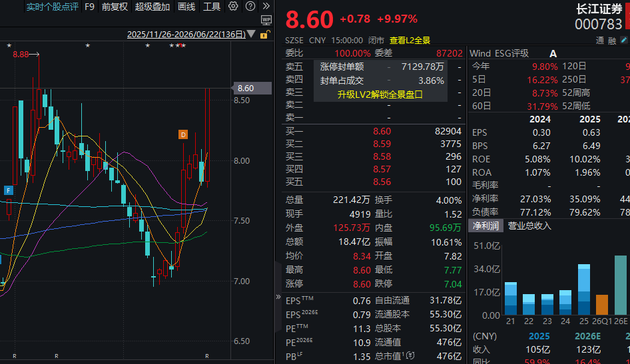
Task: Click the pencil edit icon
Action: point(623,40)
